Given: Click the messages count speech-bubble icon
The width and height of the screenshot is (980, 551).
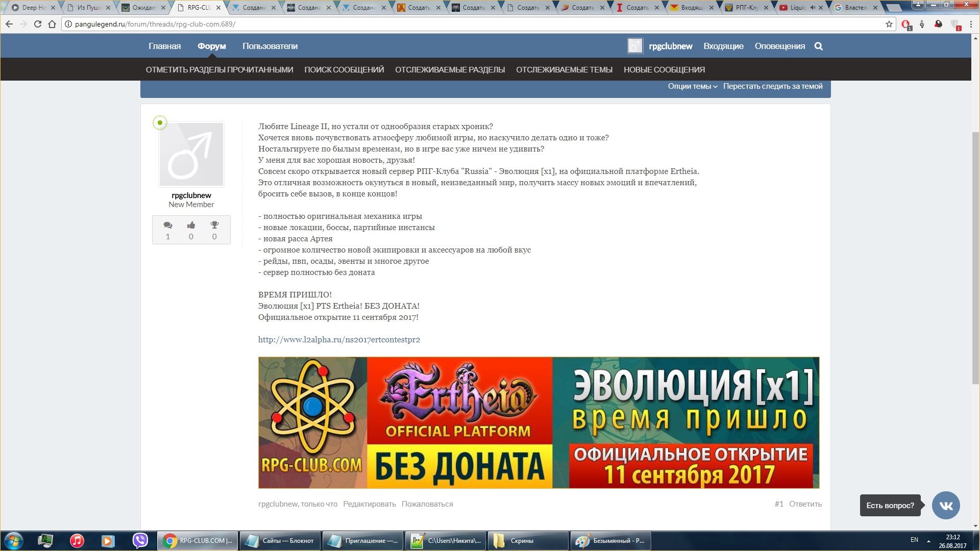Looking at the screenshot, I should pyautogui.click(x=168, y=225).
